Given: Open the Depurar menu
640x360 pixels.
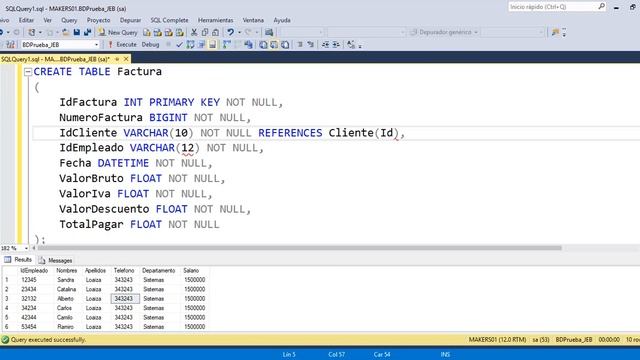Looking at the screenshot, I should (130, 20).
